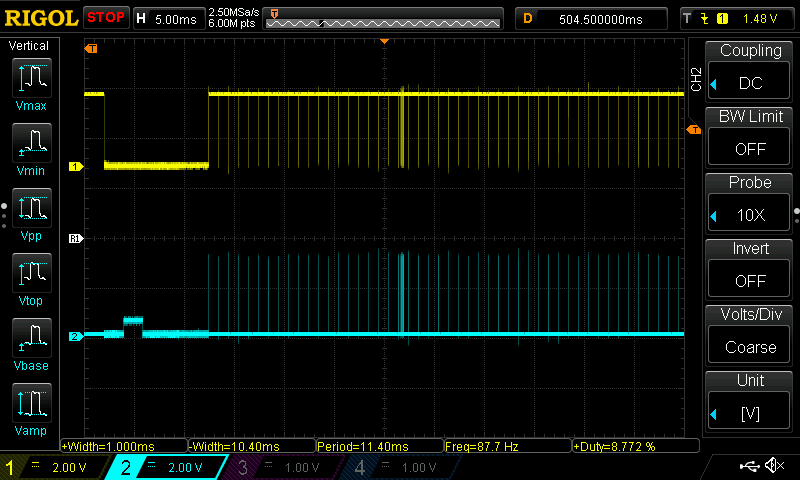Click the +Width=1.000ms measurement
Viewport: 800px width, 480px height.
pyautogui.click(x=124, y=446)
